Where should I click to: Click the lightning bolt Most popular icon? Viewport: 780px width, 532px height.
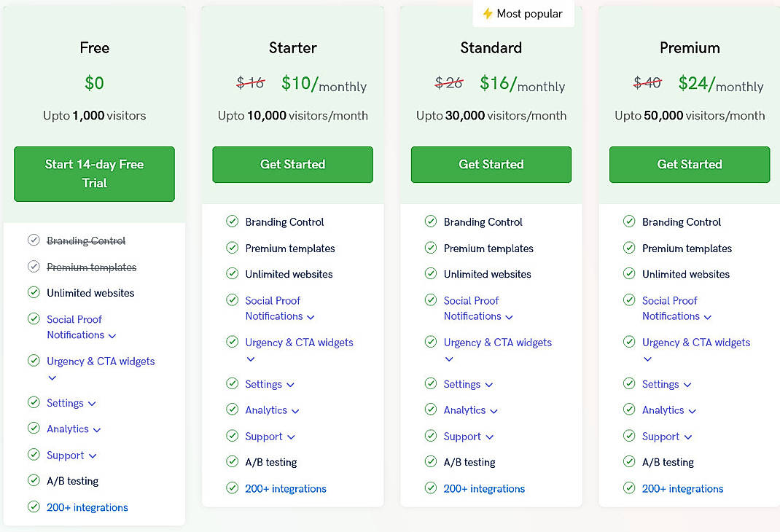tap(488, 14)
